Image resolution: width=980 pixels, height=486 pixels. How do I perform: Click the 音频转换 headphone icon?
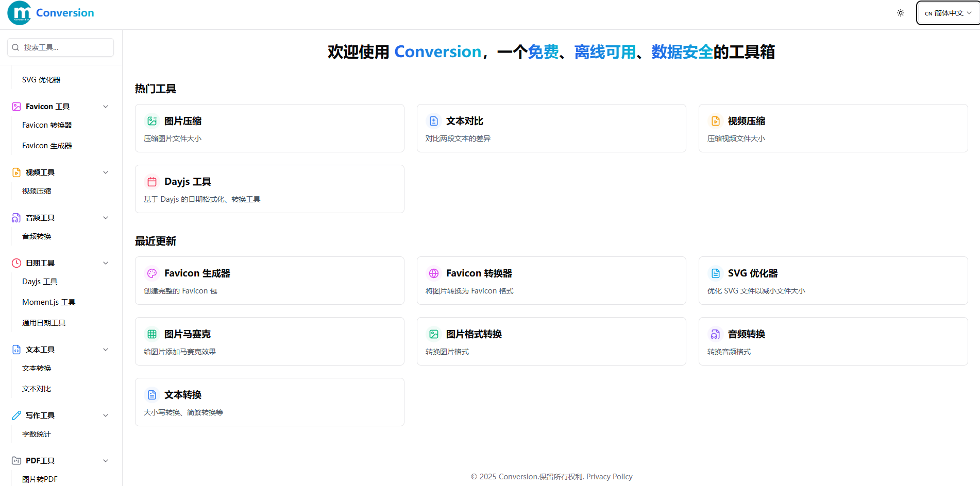point(716,334)
